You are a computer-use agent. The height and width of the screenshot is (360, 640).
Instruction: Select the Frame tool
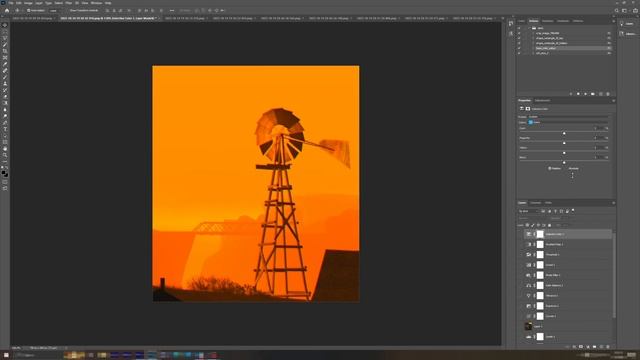point(5,58)
